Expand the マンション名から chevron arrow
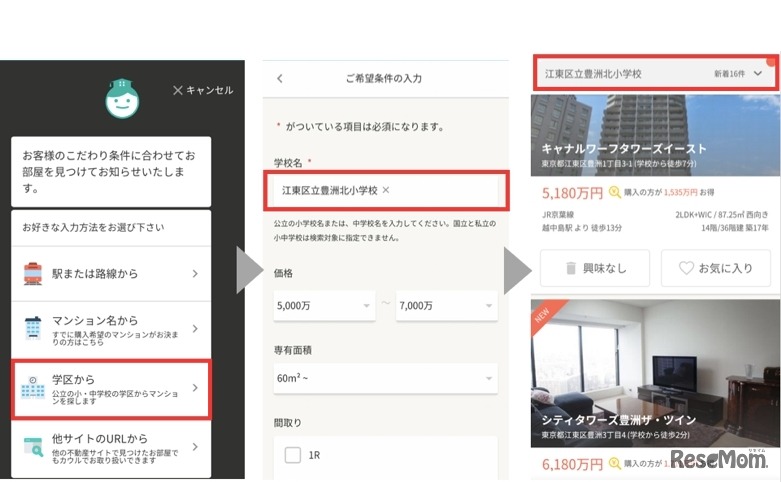Image resolution: width=781 pixels, height=482 pixels. [195, 329]
